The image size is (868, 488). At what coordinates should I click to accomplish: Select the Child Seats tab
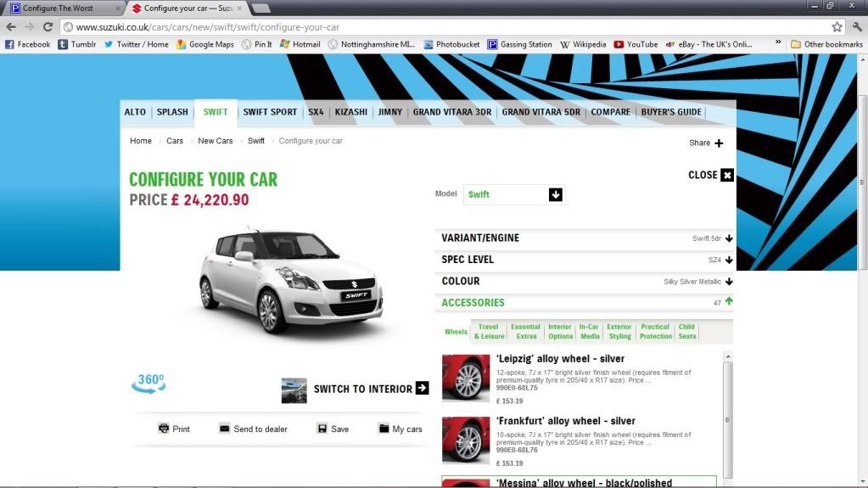click(687, 332)
